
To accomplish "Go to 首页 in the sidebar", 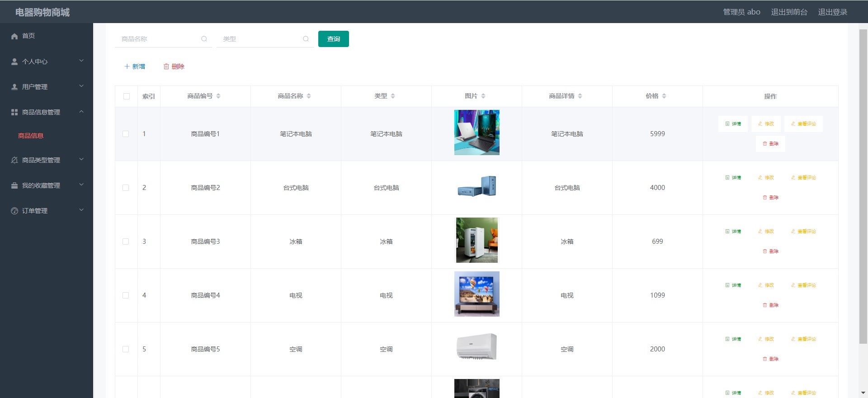I will (28, 36).
